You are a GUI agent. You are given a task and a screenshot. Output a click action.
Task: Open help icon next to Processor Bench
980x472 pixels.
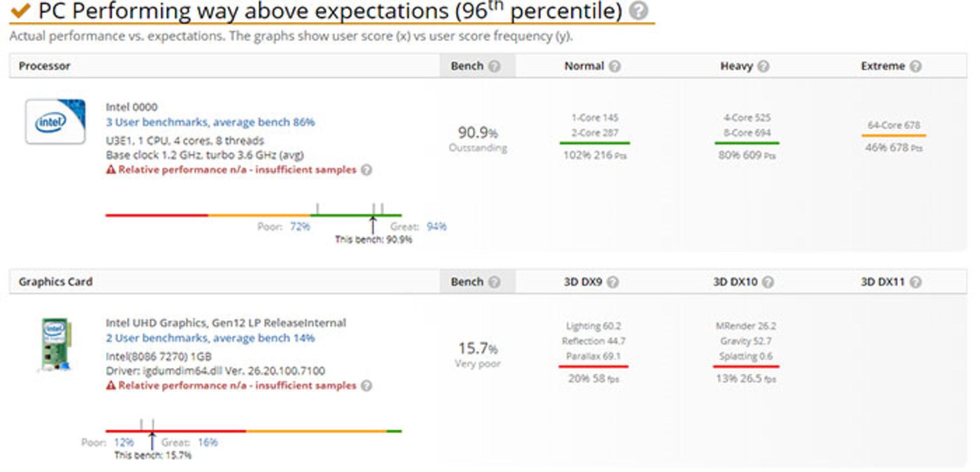coord(494,66)
